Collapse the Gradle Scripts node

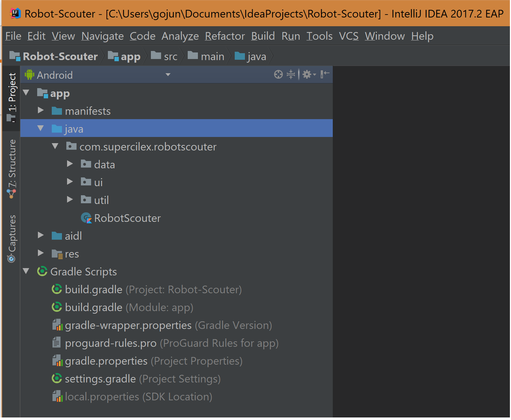point(26,271)
